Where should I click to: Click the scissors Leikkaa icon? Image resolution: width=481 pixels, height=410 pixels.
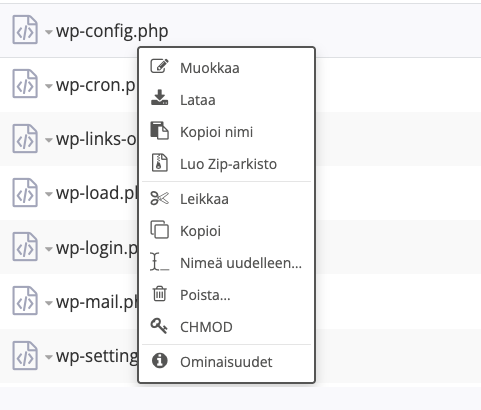(160, 198)
